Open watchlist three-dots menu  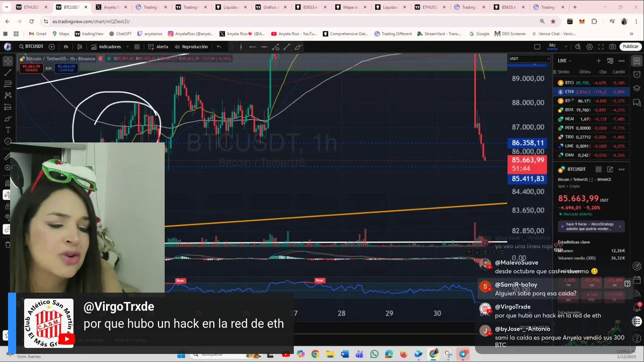(x=622, y=61)
